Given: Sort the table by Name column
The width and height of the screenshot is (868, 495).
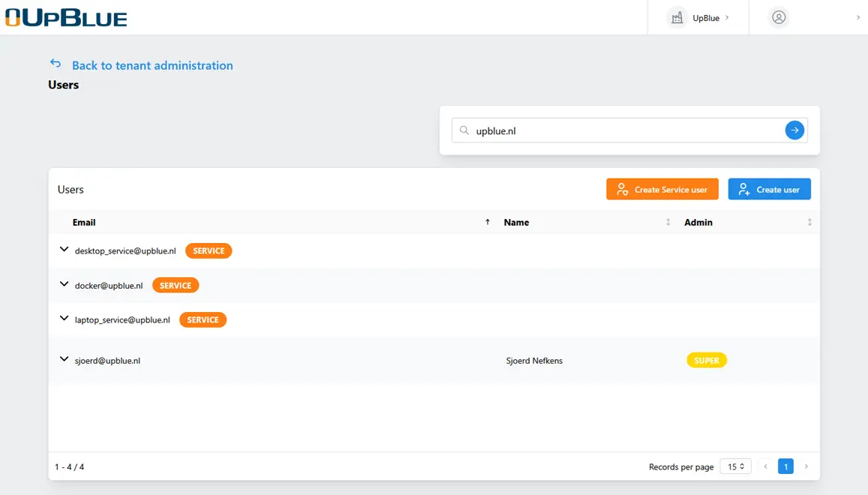Looking at the screenshot, I should pyautogui.click(x=668, y=222).
